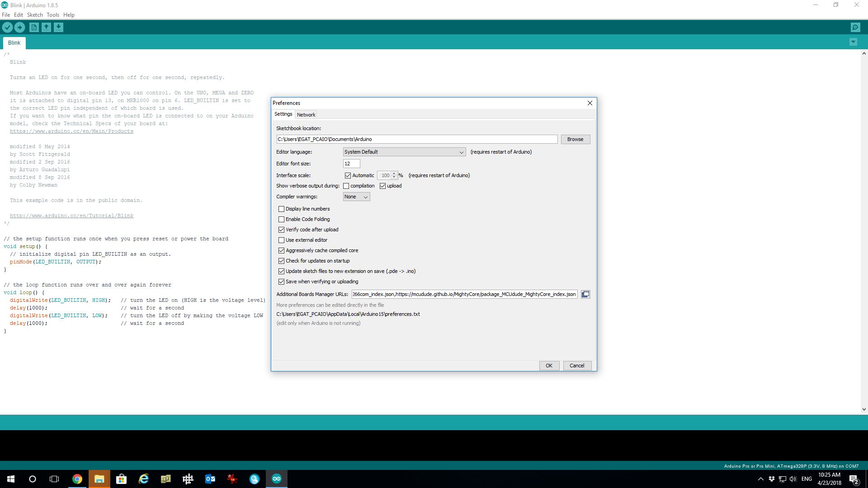Click the Browse button for sketchbook location

(x=575, y=139)
